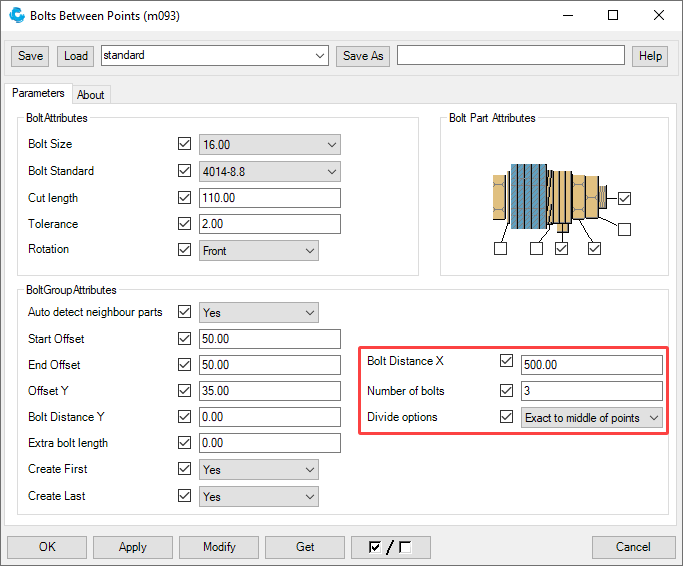Untick the Number of bolts checkbox
Viewport: 683px width, 566px height.
[x=506, y=391]
